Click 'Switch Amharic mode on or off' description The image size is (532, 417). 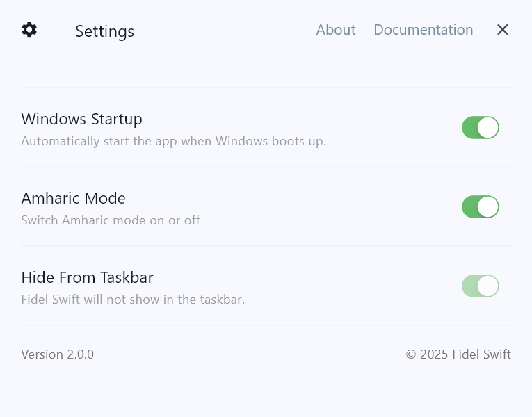(111, 220)
